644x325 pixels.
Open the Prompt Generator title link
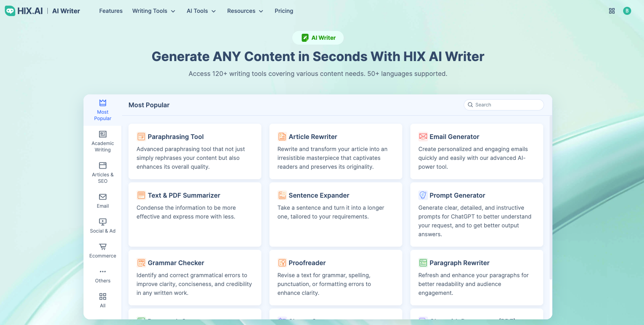point(457,195)
